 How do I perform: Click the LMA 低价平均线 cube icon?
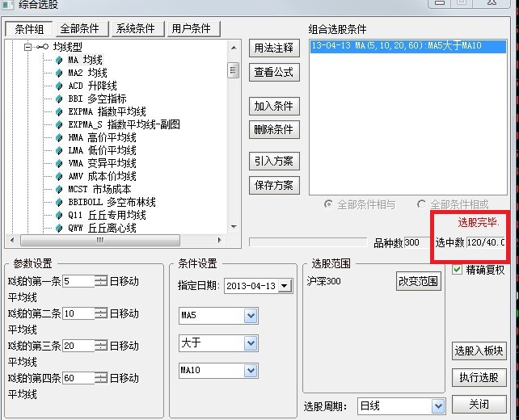pos(59,150)
